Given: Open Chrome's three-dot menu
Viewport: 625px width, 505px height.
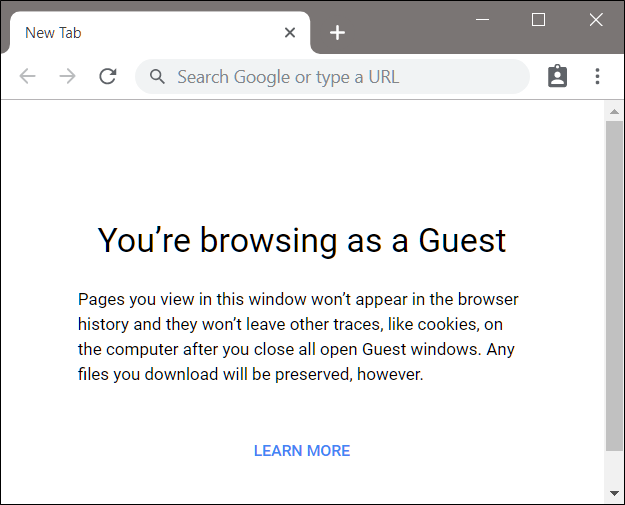Looking at the screenshot, I should click(x=597, y=77).
